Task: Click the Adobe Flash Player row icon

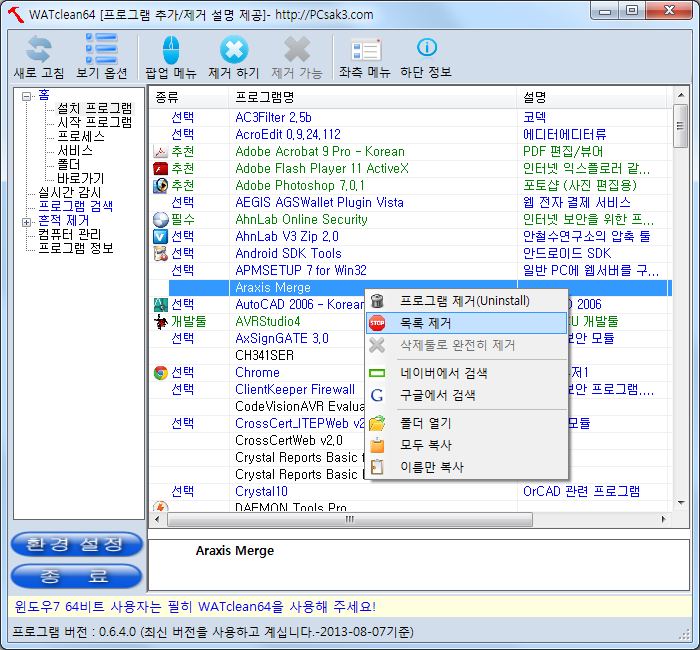Action: point(160,168)
